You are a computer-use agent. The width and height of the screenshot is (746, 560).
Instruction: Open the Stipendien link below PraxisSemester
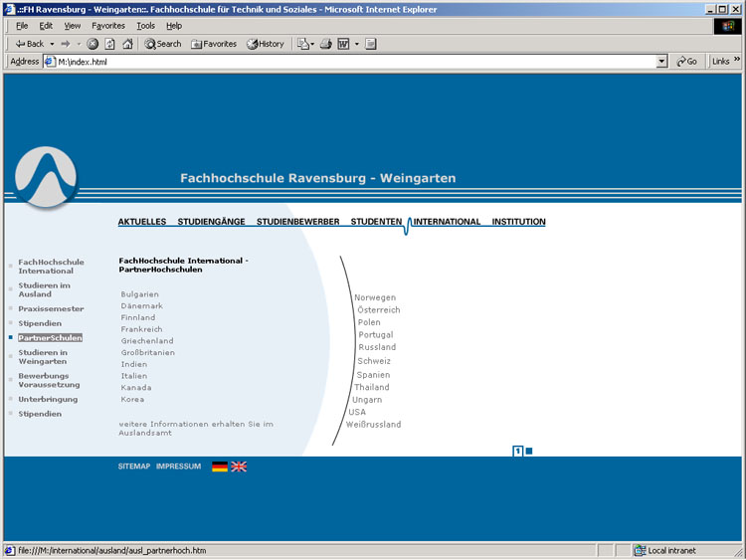[x=40, y=323]
